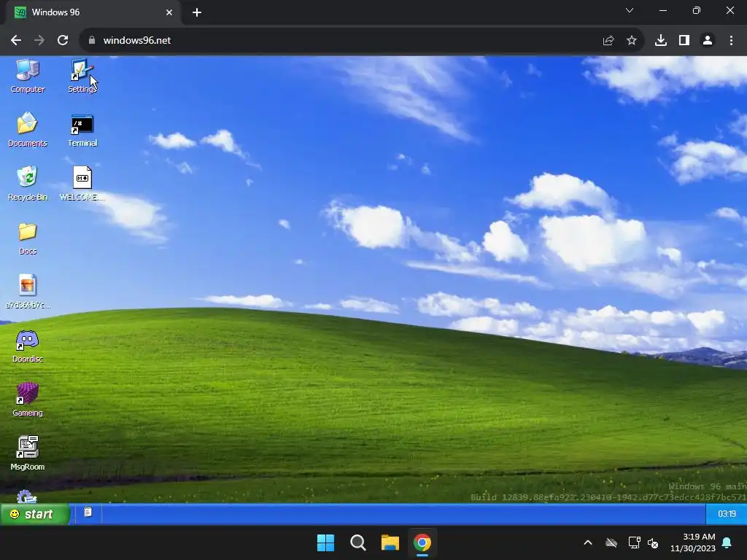Click the OneDrive cloud tray icon
This screenshot has height=560, width=747.
(x=611, y=542)
